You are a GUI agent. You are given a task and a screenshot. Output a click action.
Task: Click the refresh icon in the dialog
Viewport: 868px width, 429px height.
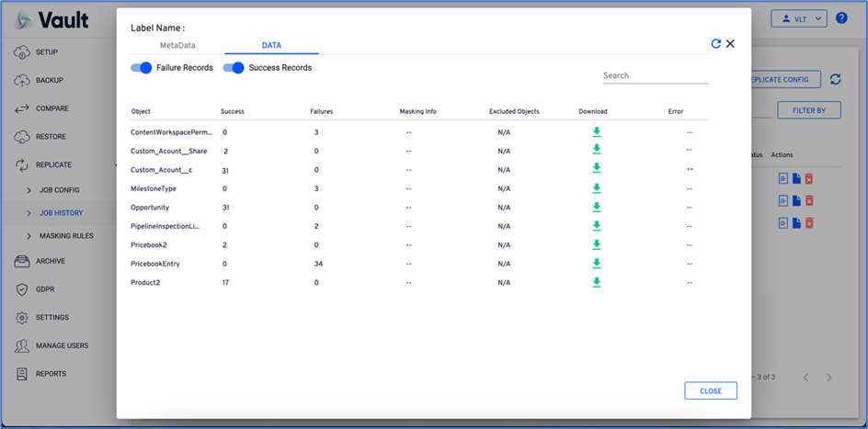coord(715,43)
